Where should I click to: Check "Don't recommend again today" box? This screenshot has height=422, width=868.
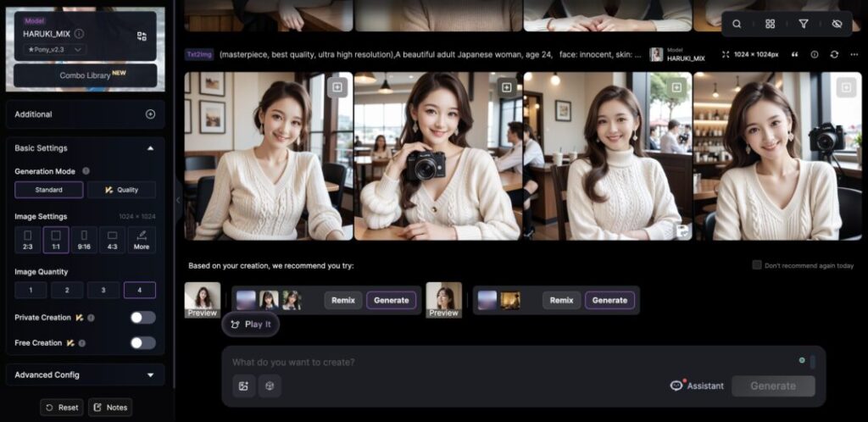click(757, 265)
